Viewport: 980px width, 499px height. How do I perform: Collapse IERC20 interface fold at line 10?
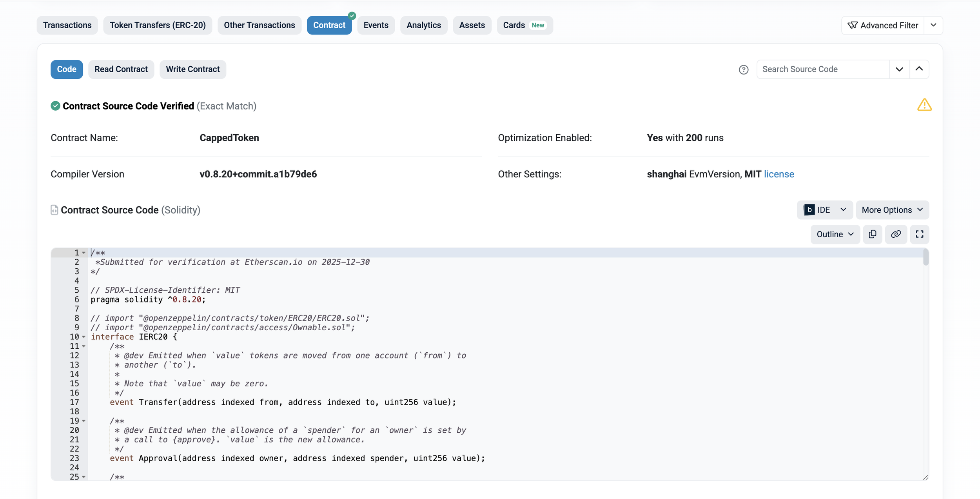coord(84,337)
